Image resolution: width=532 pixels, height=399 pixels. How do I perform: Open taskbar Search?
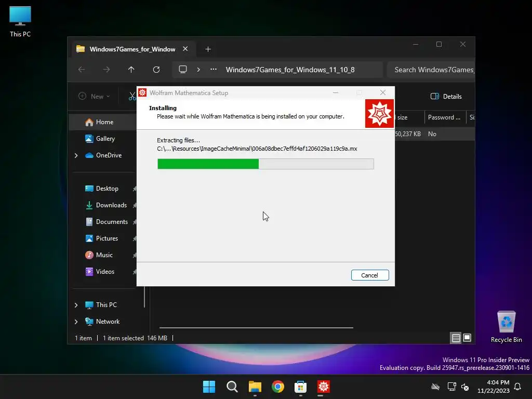tap(232, 387)
